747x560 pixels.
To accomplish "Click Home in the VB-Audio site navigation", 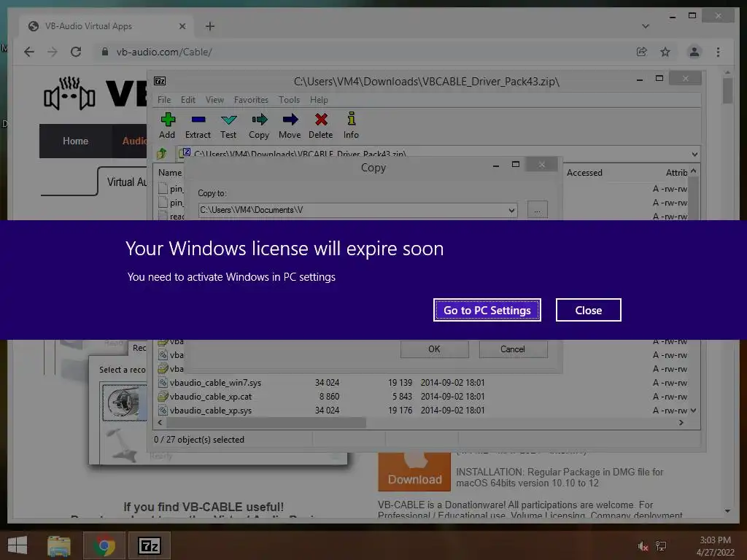I will 75,141.
